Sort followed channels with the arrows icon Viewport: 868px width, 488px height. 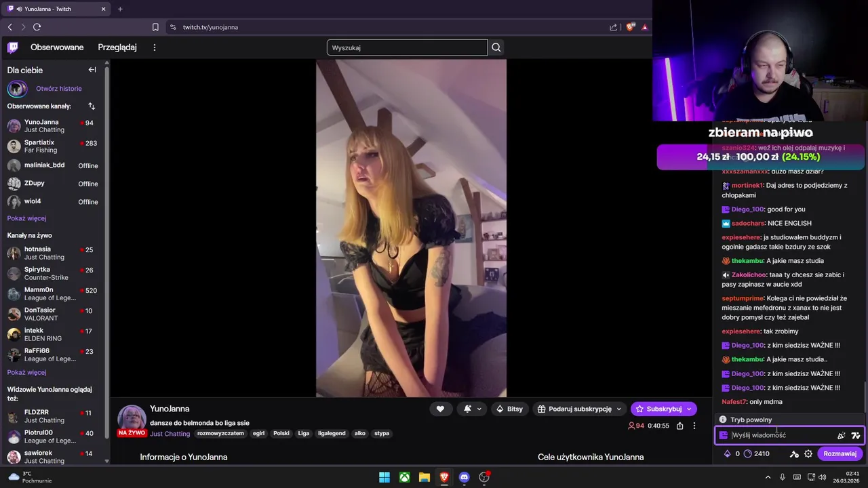coord(92,106)
